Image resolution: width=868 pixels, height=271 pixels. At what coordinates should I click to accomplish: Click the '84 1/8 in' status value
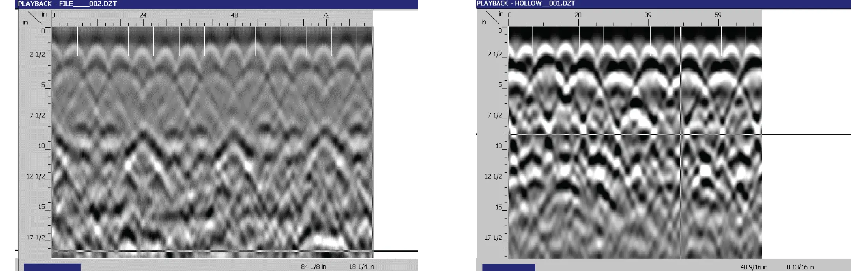pos(313,267)
